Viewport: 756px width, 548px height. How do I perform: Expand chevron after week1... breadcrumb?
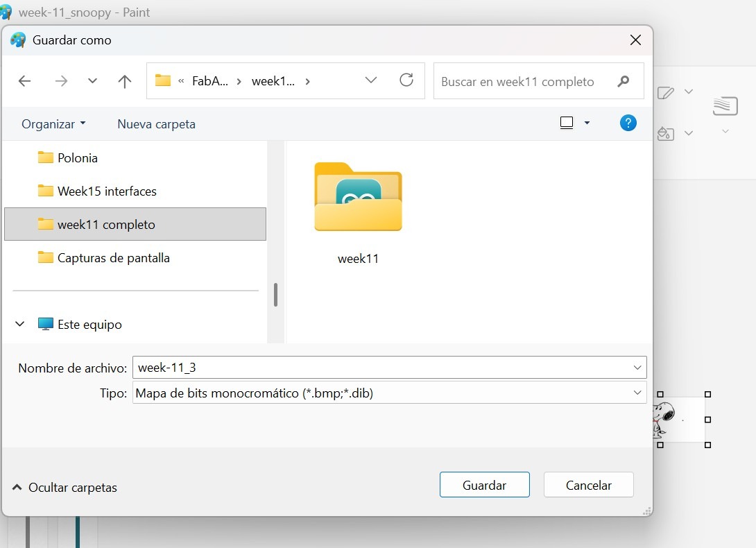click(308, 82)
